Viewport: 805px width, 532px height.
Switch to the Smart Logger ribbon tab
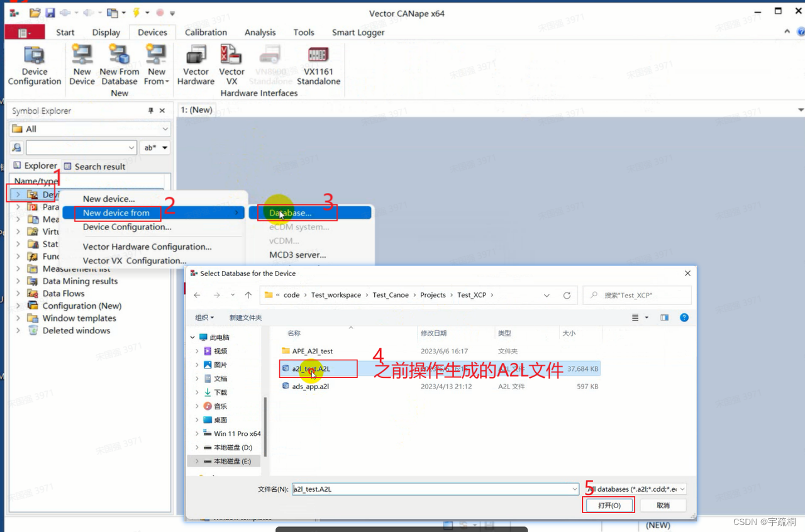pos(358,33)
